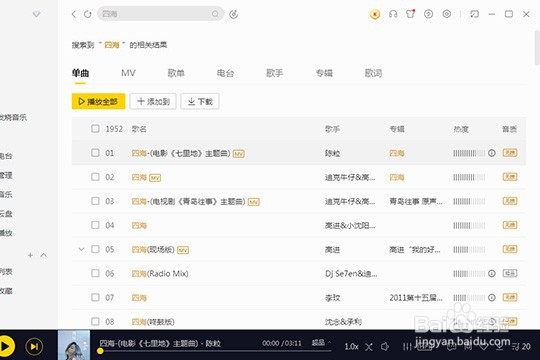Click the vertical scrollbar on right edge
Screen dimensions: 540x360
point(537,47)
